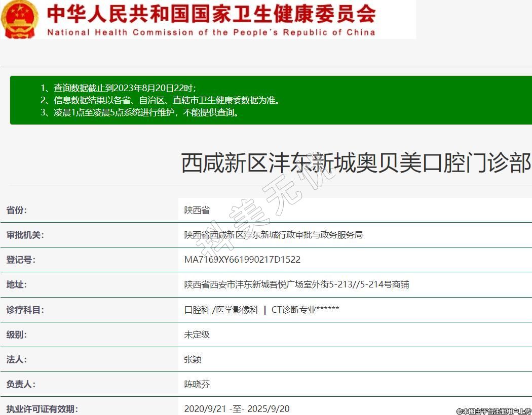Select the legal person name 张颖
The image size is (532, 415).
coord(193,359)
